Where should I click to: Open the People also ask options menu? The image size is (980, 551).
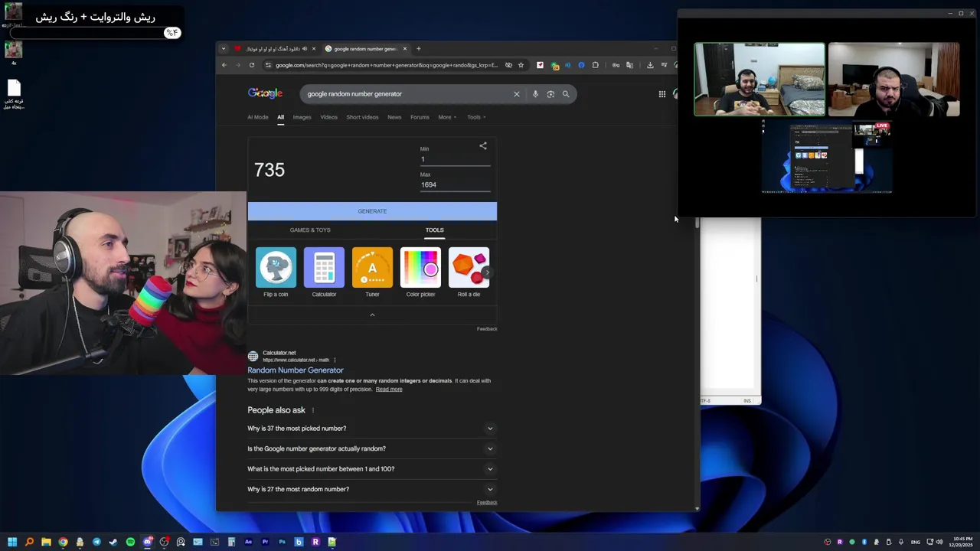pos(312,410)
